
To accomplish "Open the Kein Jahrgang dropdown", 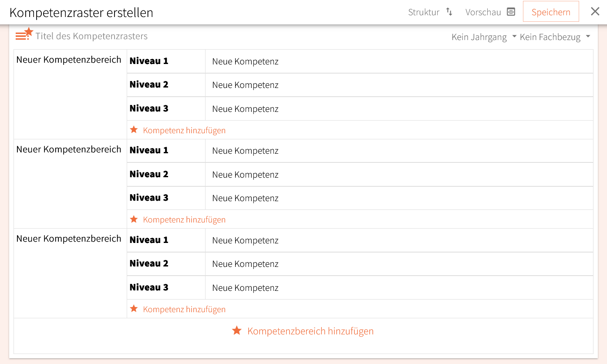I will (x=484, y=37).
